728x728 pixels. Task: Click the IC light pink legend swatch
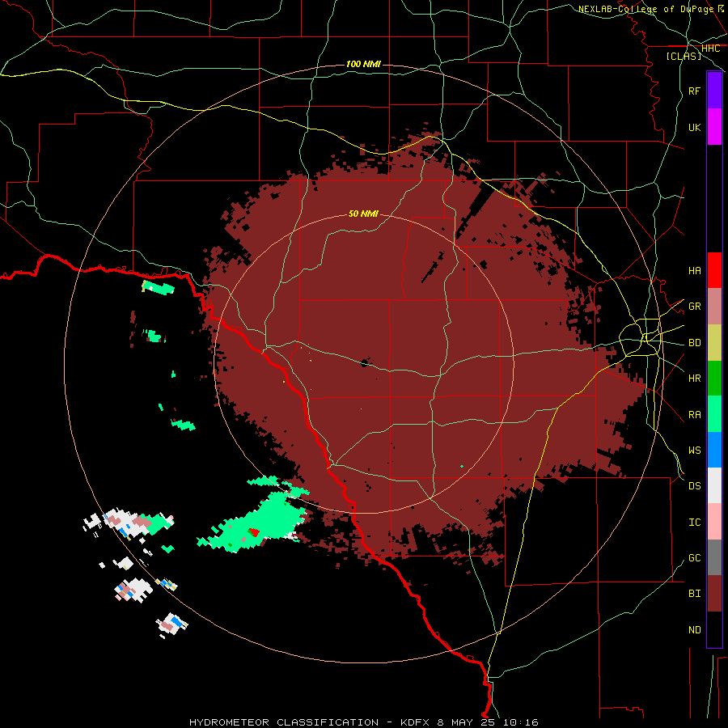pos(714,522)
